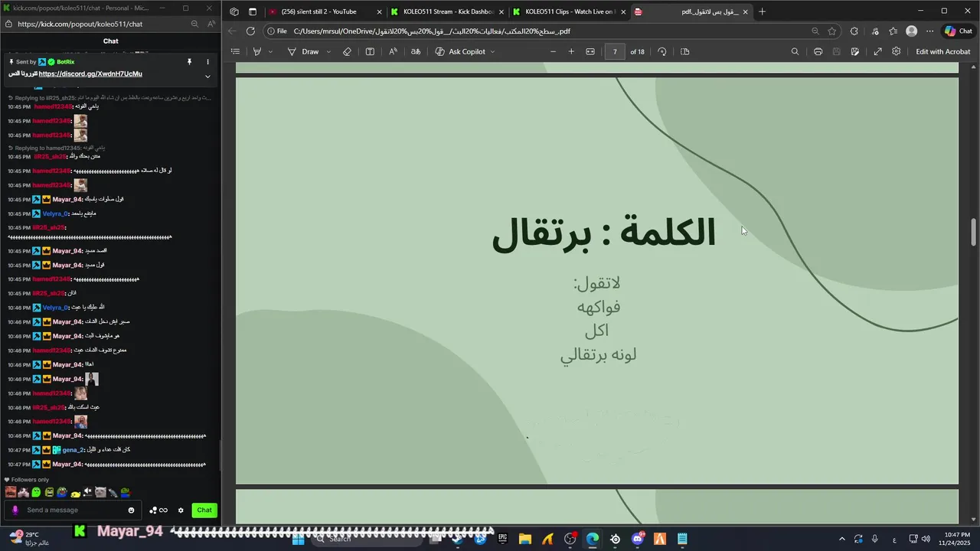Close the KOLEO511 Clips tab
This screenshot has width=980, height=551.
pyautogui.click(x=623, y=12)
